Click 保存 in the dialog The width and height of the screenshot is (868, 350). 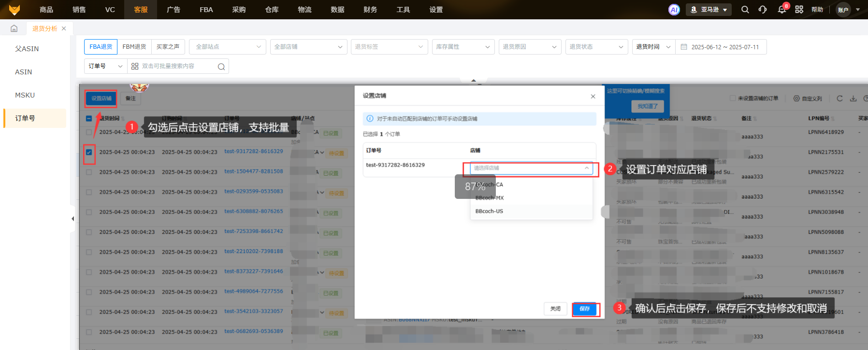click(585, 309)
